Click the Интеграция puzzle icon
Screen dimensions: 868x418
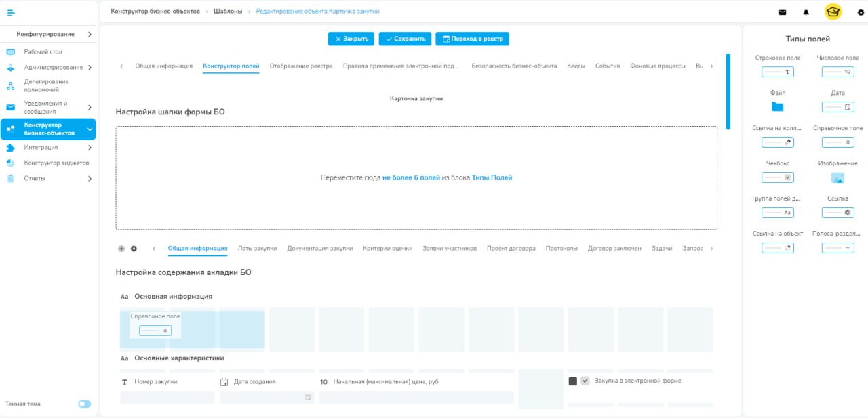coord(10,147)
